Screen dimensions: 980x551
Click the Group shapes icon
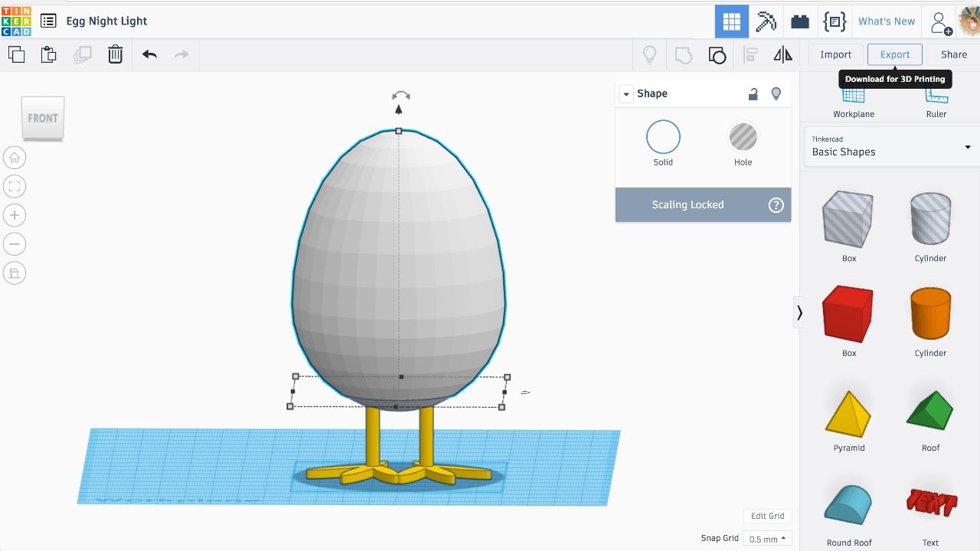click(683, 54)
